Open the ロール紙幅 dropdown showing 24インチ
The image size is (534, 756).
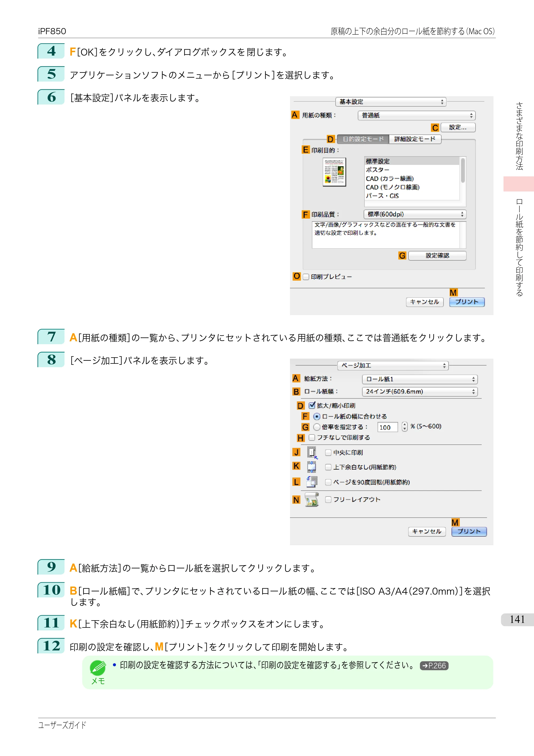(420, 391)
